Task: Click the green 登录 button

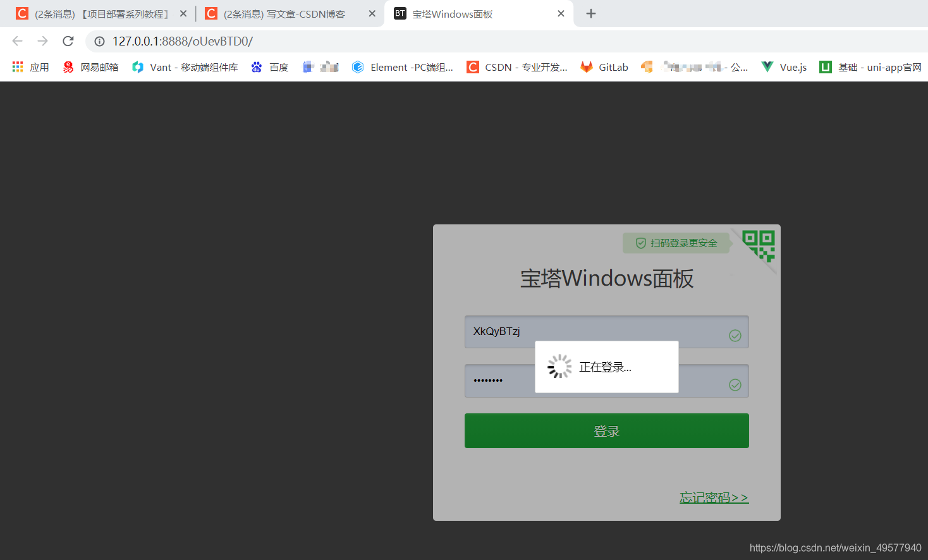Action: pyautogui.click(x=607, y=431)
